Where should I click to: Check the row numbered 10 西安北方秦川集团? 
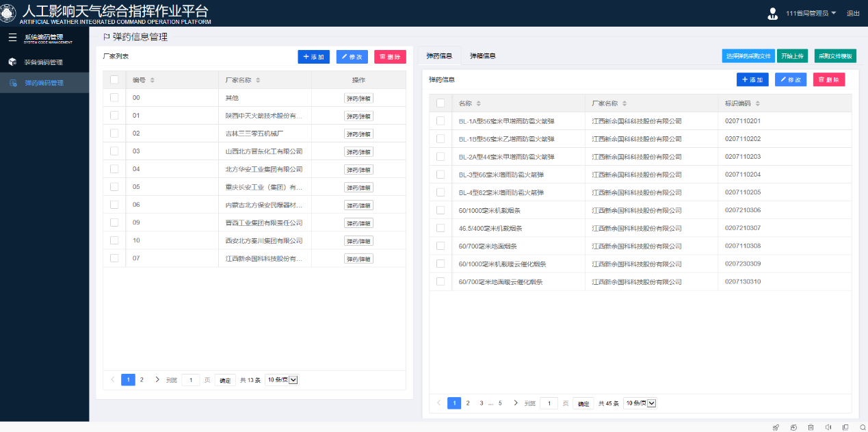coord(114,240)
